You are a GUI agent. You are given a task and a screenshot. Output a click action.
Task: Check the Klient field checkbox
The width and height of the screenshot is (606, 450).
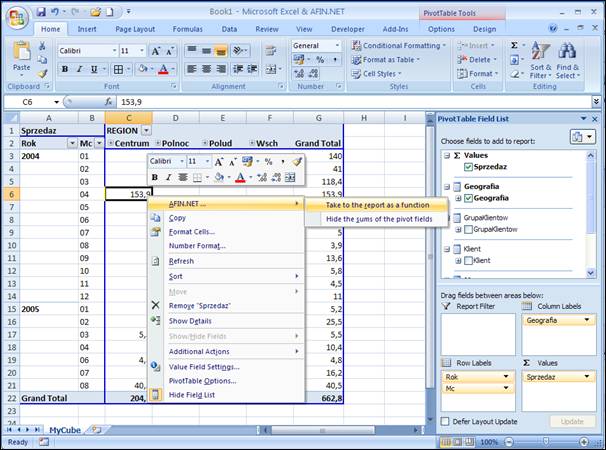[468, 261]
